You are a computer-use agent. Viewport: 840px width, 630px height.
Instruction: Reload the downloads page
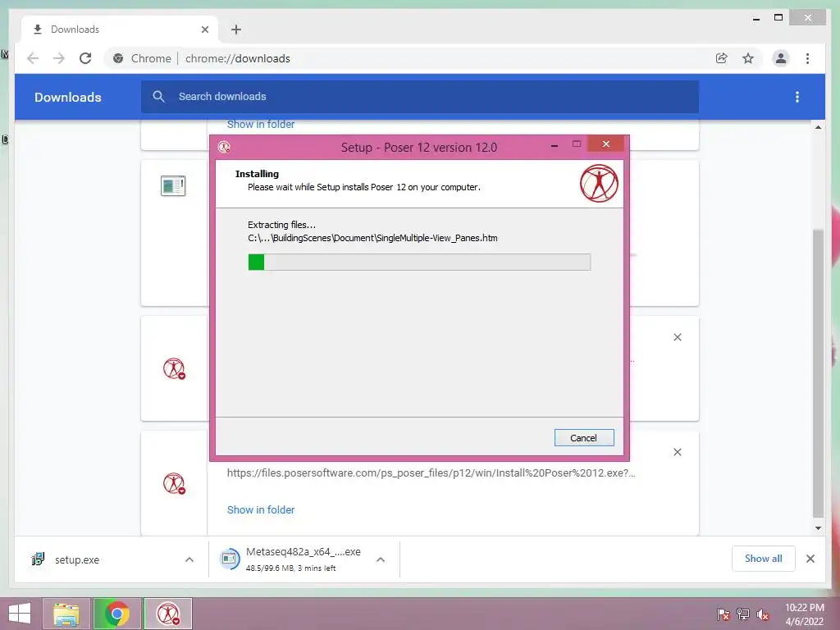(x=85, y=58)
